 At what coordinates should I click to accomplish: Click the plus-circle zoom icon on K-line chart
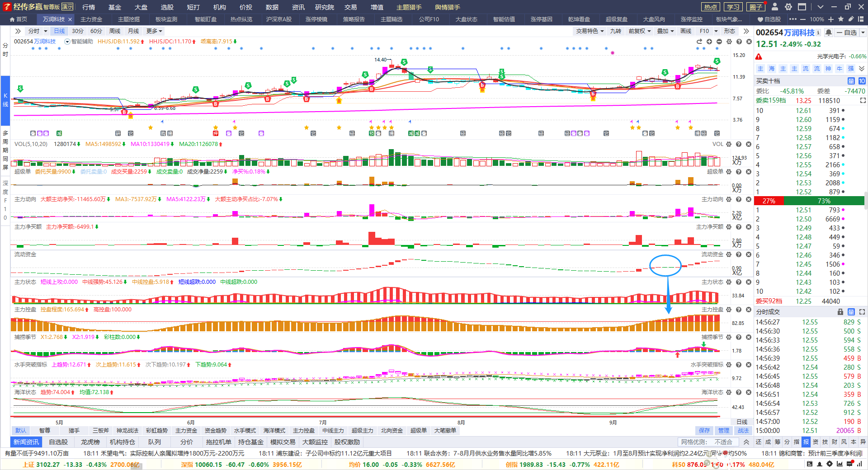[709, 42]
